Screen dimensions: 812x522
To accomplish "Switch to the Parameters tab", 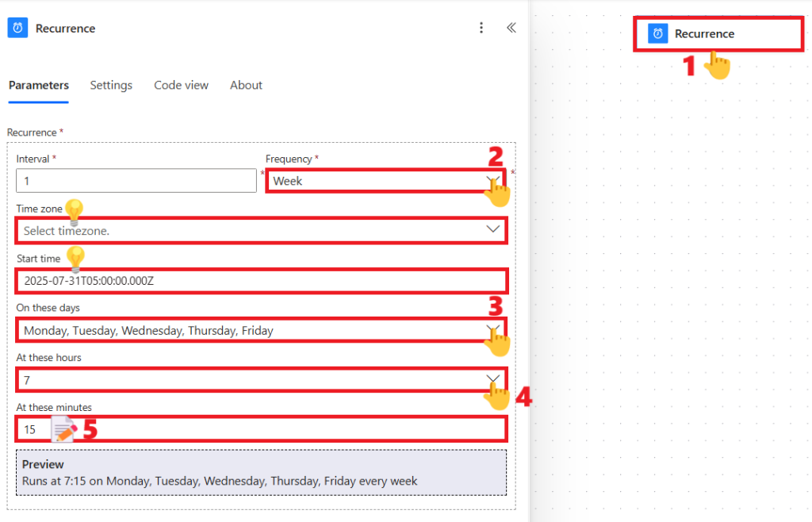I will point(39,86).
